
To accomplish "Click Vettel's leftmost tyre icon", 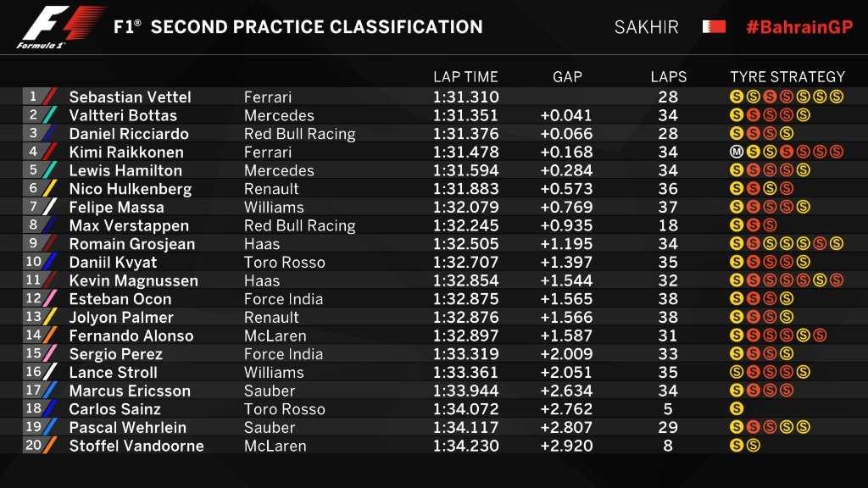I will click(737, 97).
